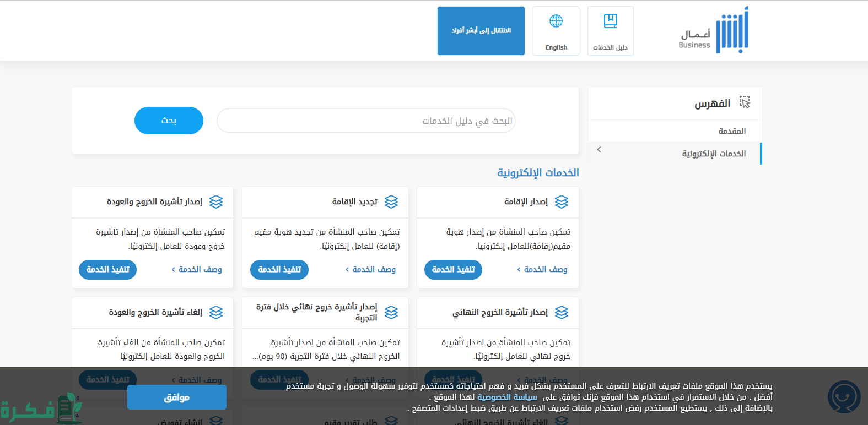
Task: Click the index cursor icon beside الفهرس
Action: click(745, 103)
